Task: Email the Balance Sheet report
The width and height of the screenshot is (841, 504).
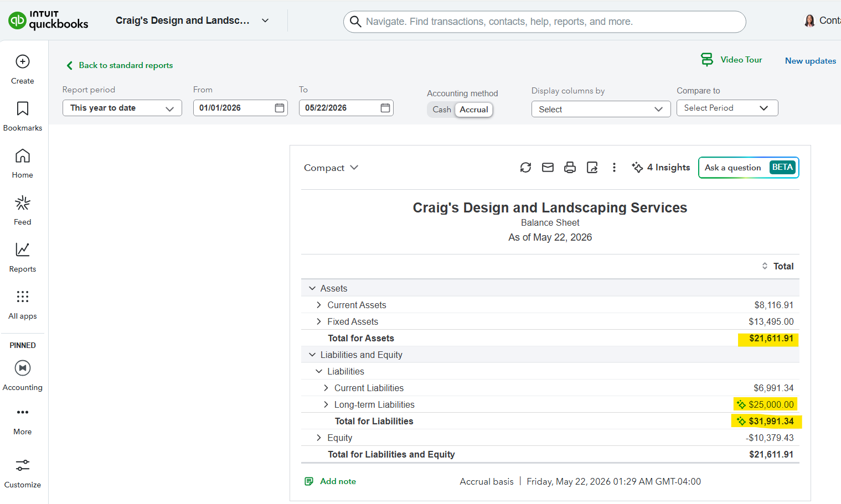Action: 548,168
